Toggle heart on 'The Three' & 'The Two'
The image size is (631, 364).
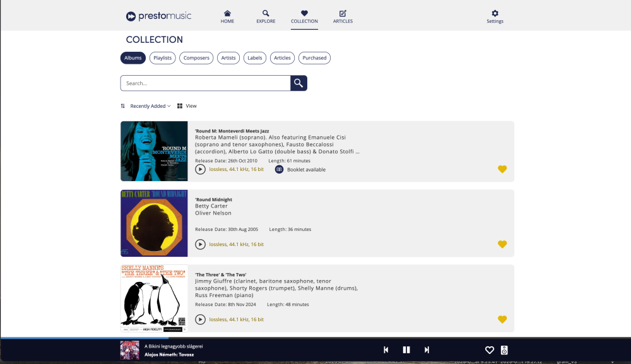pyautogui.click(x=502, y=319)
